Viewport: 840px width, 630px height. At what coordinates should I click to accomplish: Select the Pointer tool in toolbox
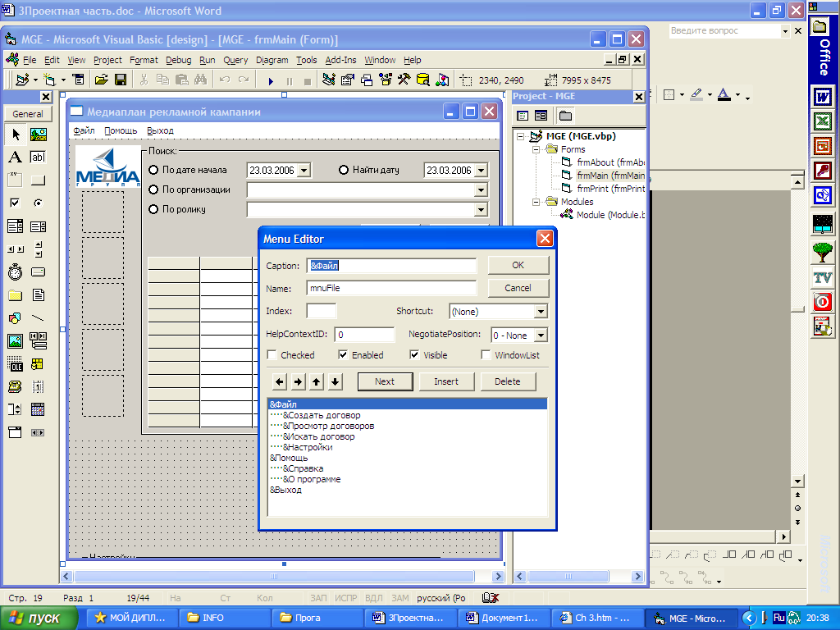point(15,135)
